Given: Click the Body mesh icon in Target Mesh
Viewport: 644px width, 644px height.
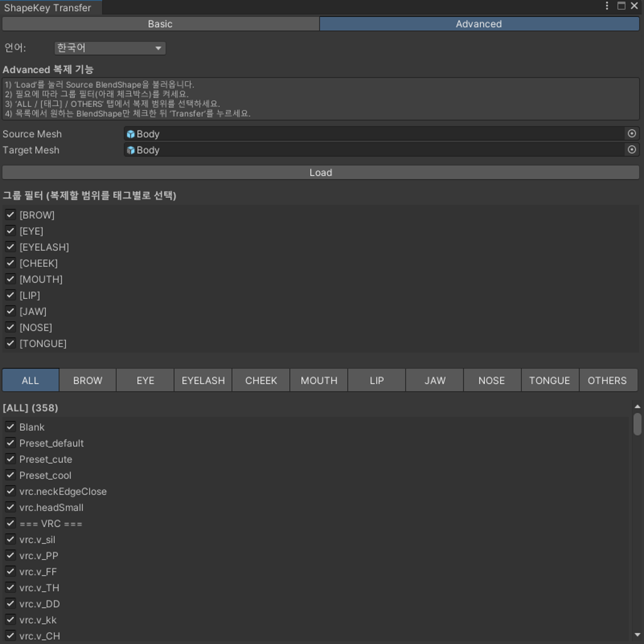Looking at the screenshot, I should [x=132, y=150].
